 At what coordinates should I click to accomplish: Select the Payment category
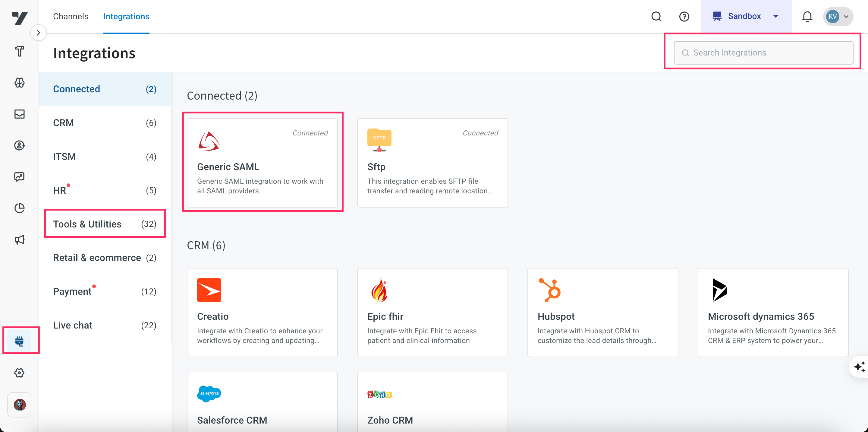(x=105, y=291)
